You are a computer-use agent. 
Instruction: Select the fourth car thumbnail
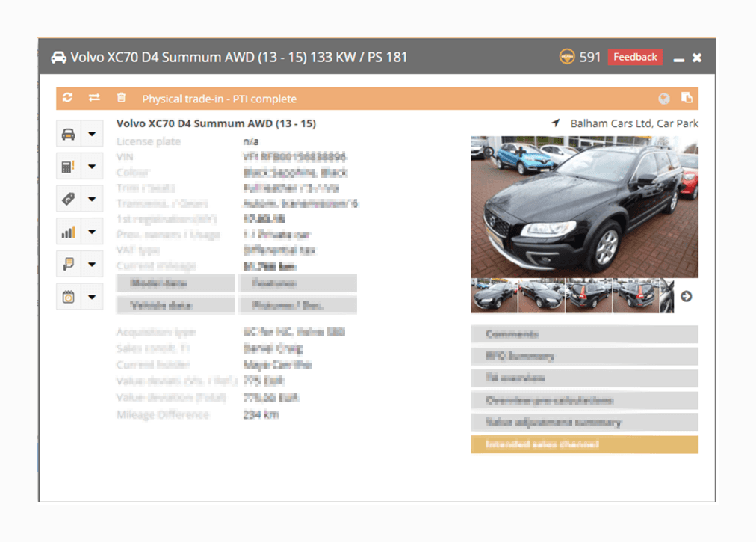point(636,296)
